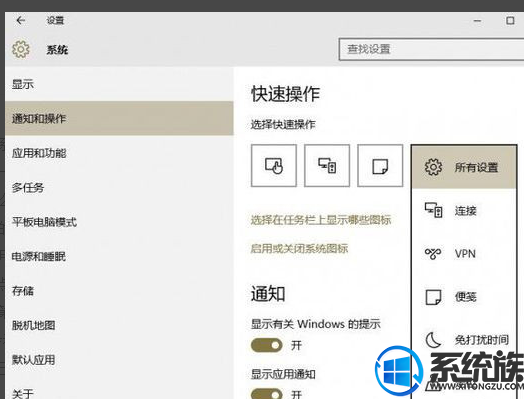This screenshot has width=524, height=399.
Task: Click the 连接 icon in dropdown list
Action: coord(433,211)
